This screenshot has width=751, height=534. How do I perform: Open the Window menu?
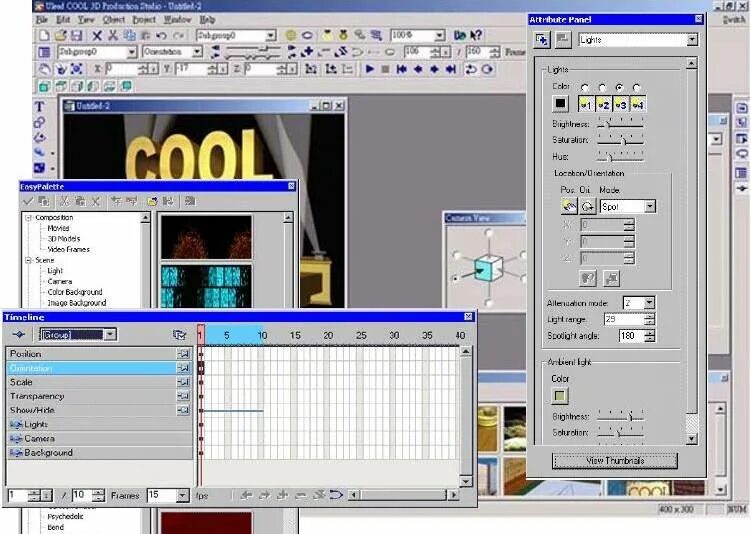pos(177,20)
